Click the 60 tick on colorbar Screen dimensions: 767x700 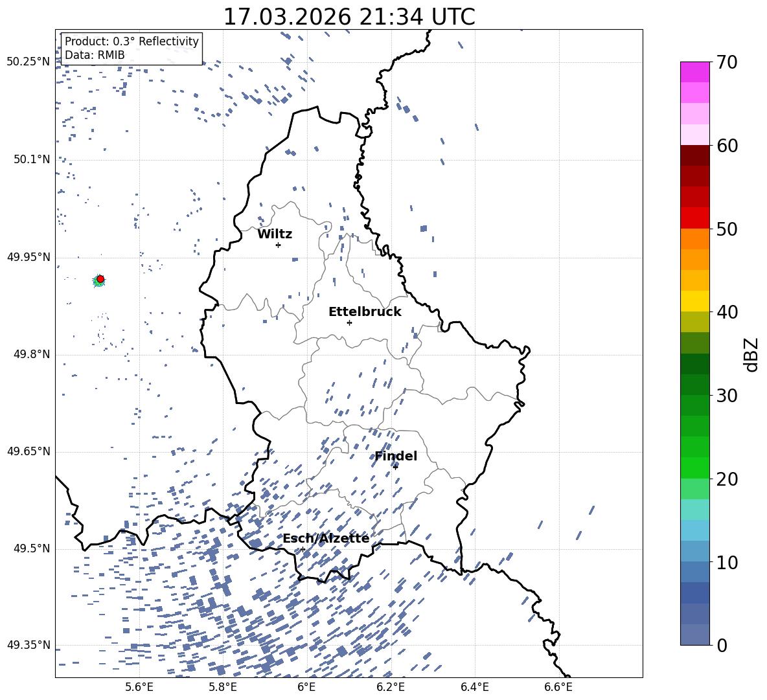727,146
